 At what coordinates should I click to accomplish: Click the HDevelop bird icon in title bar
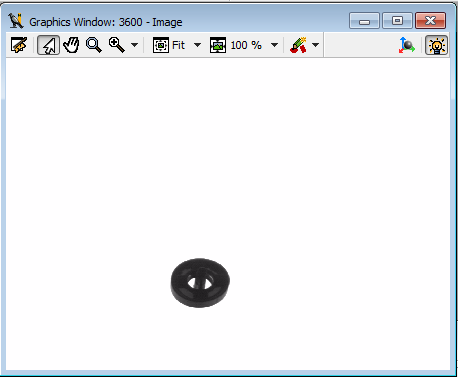coord(16,21)
